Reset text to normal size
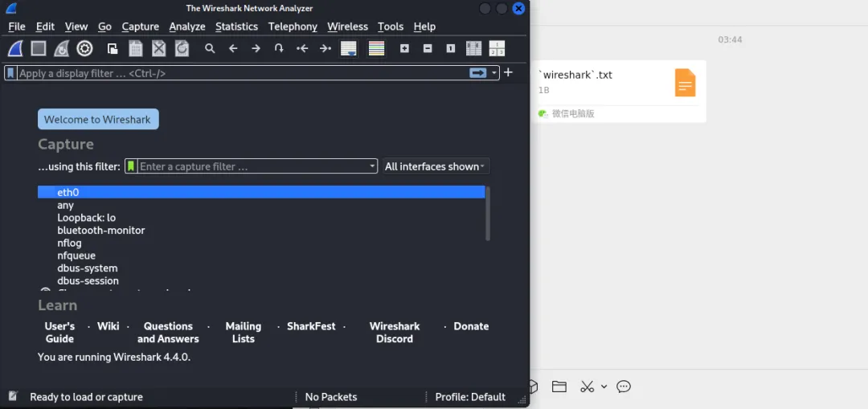Image resolution: width=868 pixels, height=409 pixels. (x=451, y=49)
